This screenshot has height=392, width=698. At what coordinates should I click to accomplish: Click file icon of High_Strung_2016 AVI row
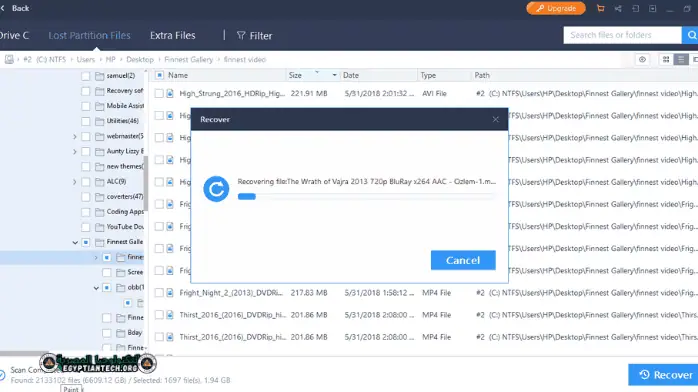tap(170, 93)
